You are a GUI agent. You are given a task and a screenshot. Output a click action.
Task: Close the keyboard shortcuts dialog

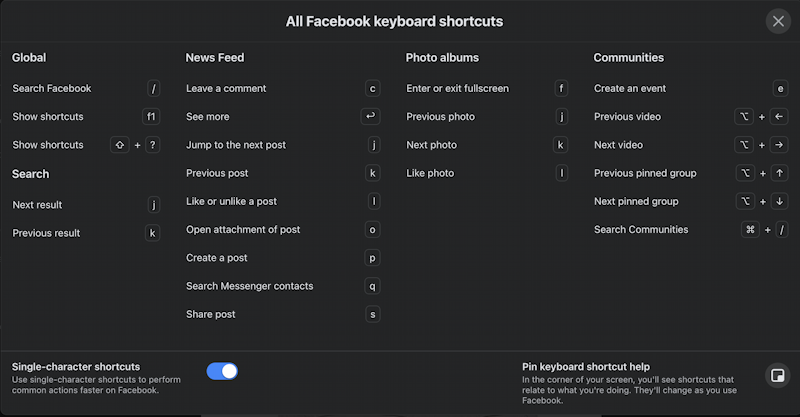coord(778,21)
